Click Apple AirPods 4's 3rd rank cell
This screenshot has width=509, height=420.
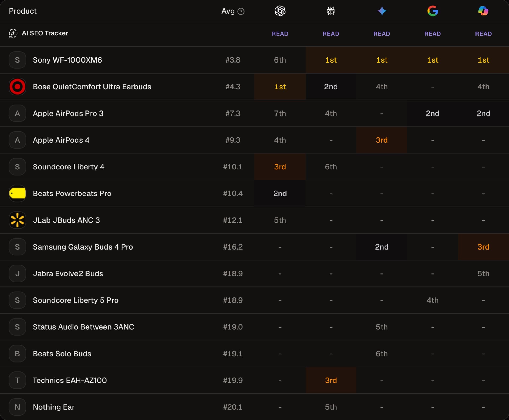coord(382,140)
